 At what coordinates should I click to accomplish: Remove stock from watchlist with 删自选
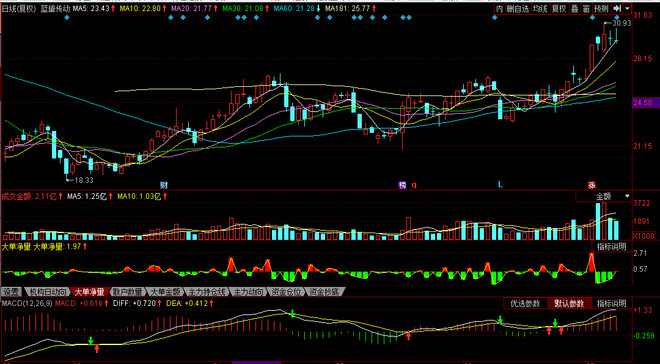517,8
